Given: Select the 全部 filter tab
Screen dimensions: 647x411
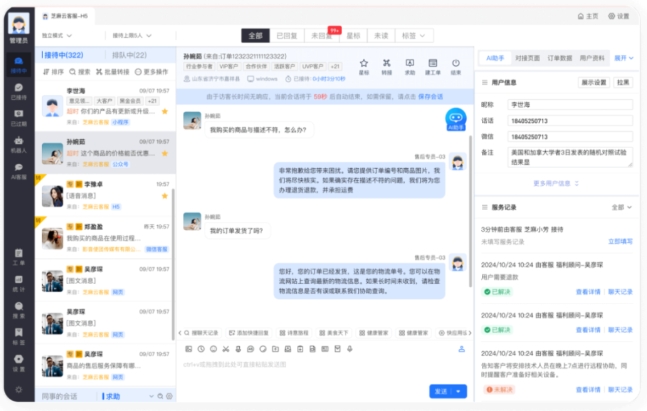Looking at the screenshot, I should 255,36.
